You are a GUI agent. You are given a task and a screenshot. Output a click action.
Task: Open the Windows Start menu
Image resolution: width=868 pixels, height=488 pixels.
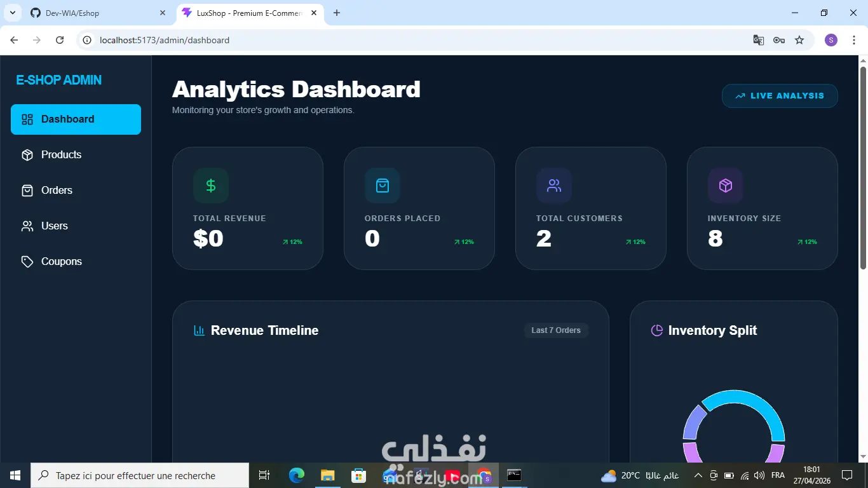point(15,475)
